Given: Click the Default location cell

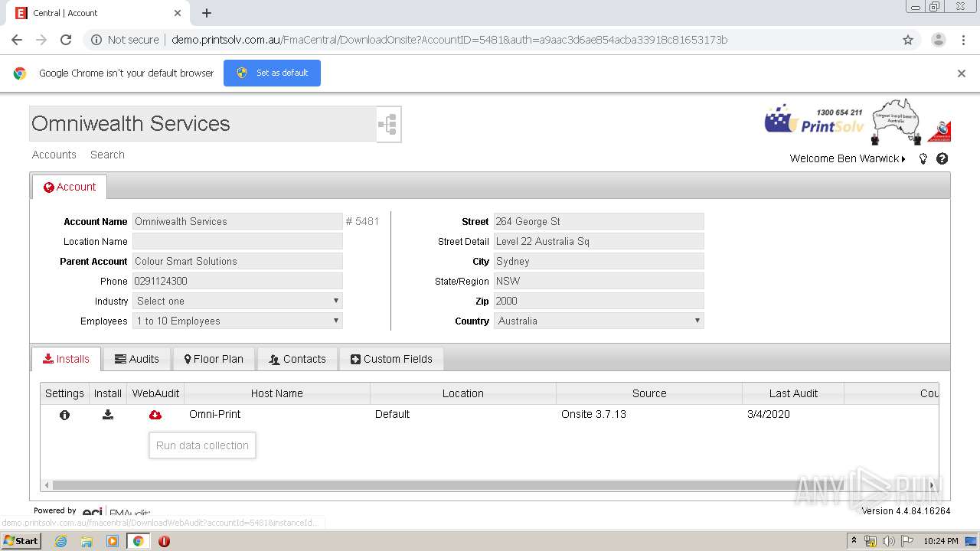Looking at the screenshot, I should pos(392,414).
